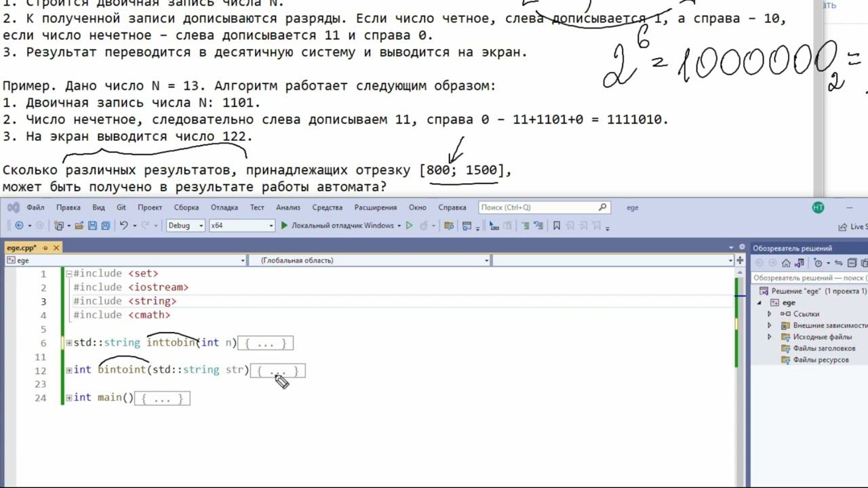
Task: Open the debugger target dropdown arrow
Action: coord(399,226)
